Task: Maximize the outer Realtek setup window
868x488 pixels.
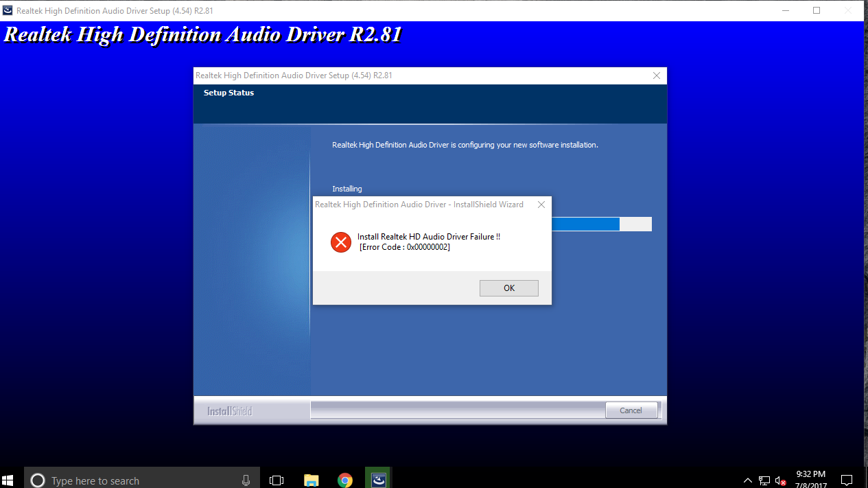Action: pyautogui.click(x=817, y=10)
